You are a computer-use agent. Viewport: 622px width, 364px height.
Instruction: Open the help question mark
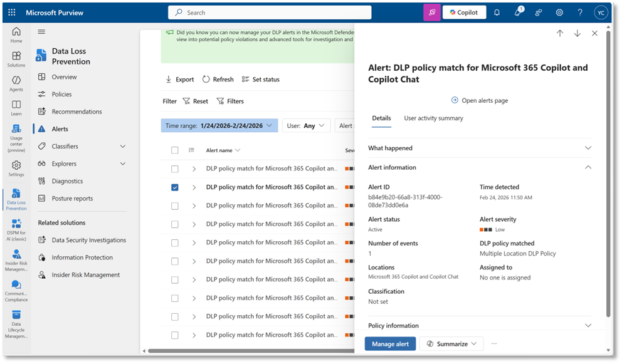tap(580, 13)
